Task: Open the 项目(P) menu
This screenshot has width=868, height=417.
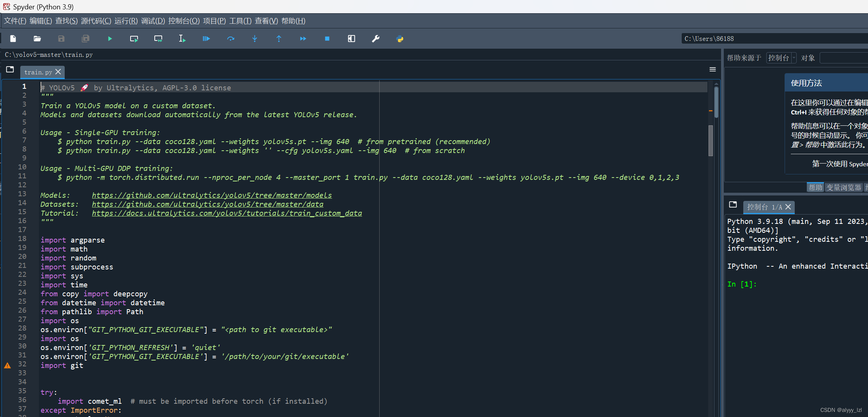Action: [214, 21]
